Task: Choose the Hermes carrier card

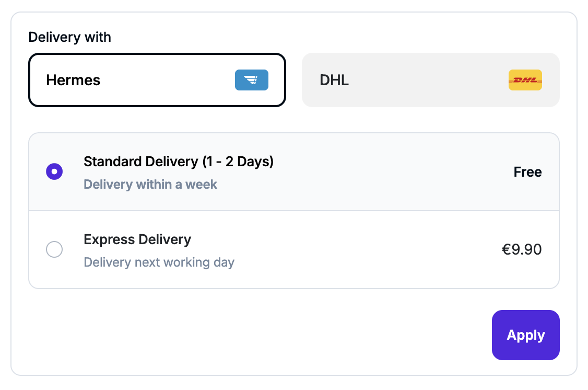Action: click(157, 80)
